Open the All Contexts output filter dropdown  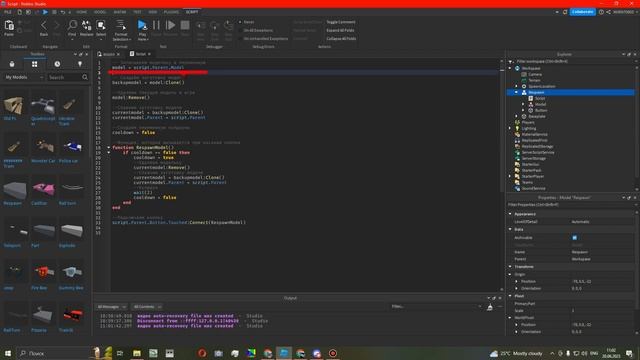[x=147, y=307]
